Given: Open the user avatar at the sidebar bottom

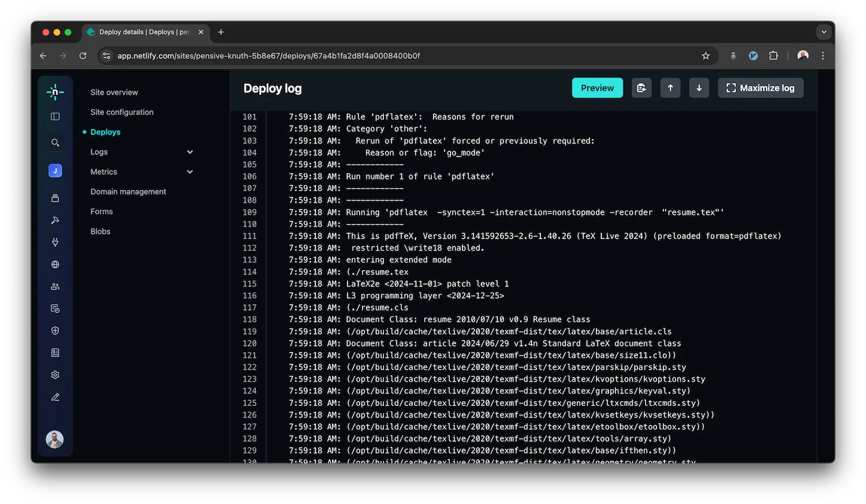Looking at the screenshot, I should 55,439.
